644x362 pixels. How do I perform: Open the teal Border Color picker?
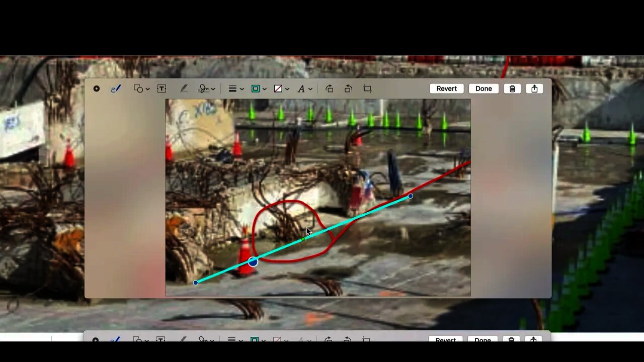coord(259,88)
